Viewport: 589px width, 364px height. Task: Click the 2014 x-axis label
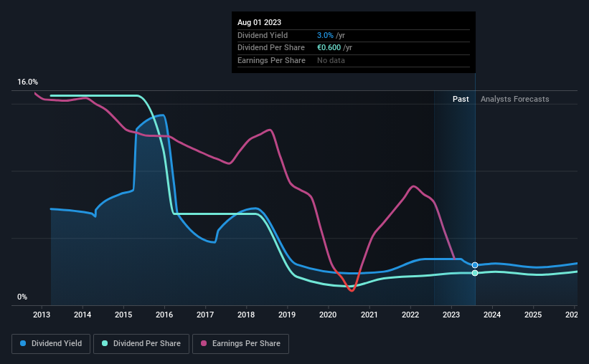[83, 315]
